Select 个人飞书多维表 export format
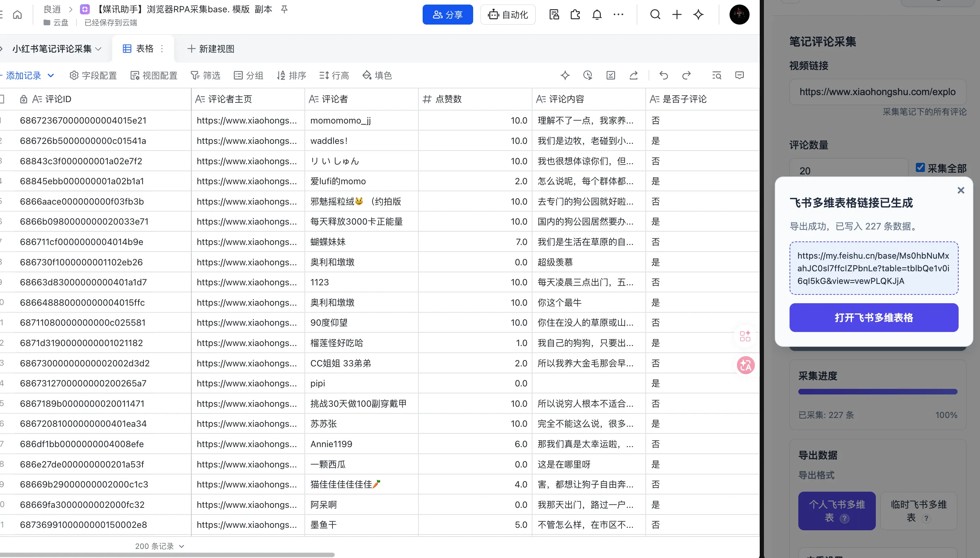Image resolution: width=980 pixels, height=558 pixels. click(837, 511)
